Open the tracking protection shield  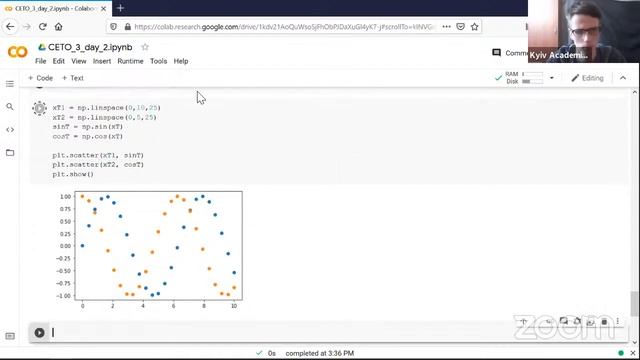click(113, 27)
